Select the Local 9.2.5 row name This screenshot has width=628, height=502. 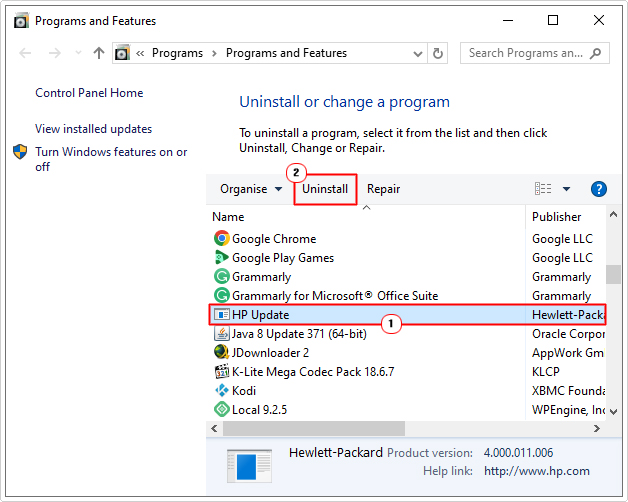click(x=260, y=409)
